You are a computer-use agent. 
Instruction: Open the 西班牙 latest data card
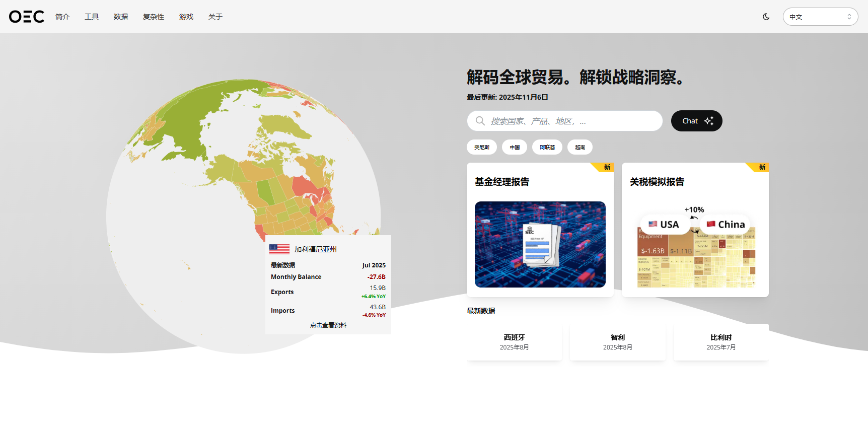coord(514,342)
